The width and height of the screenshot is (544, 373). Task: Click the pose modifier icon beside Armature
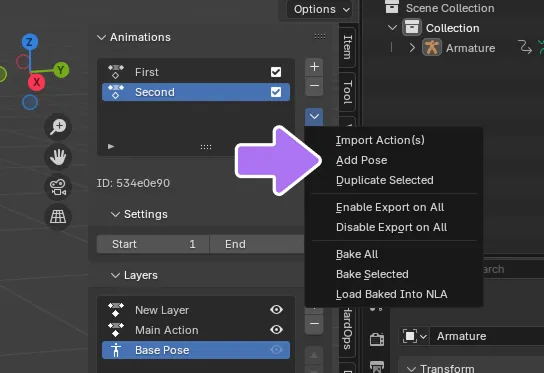(x=525, y=47)
